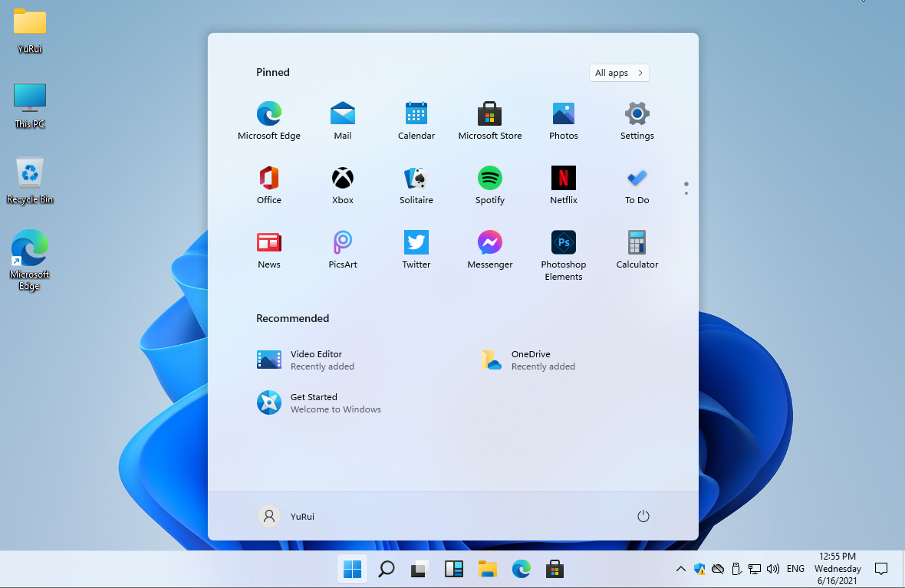
Task: Show All apps list
Action: tap(619, 73)
